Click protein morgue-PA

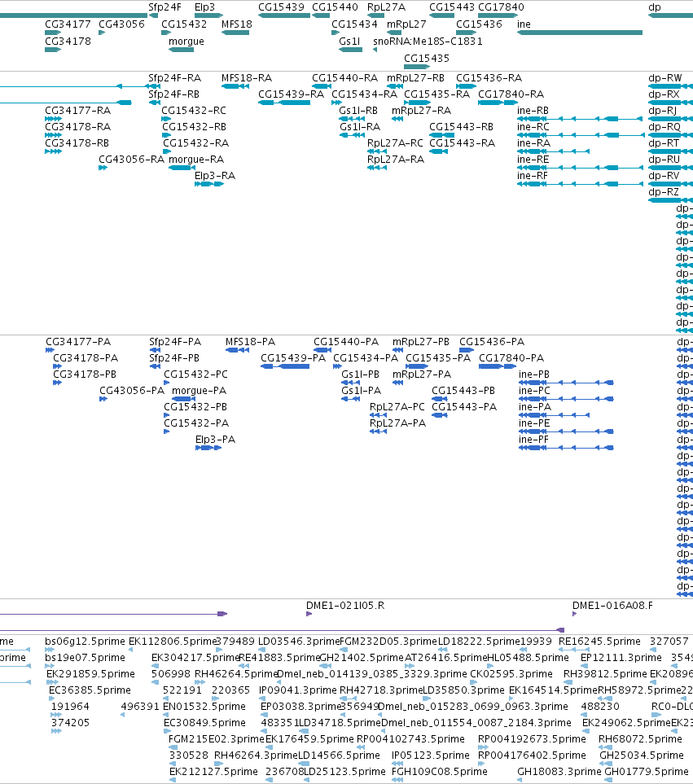199,391
